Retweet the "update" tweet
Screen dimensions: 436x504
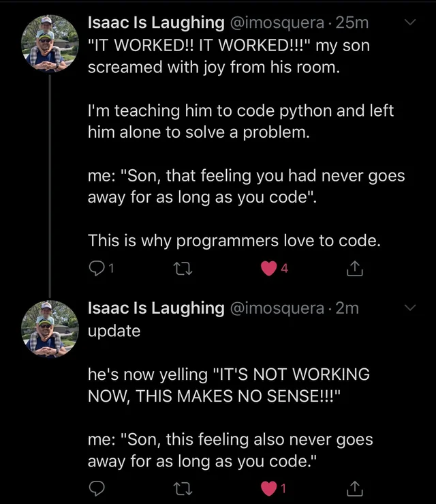pyautogui.click(x=183, y=488)
